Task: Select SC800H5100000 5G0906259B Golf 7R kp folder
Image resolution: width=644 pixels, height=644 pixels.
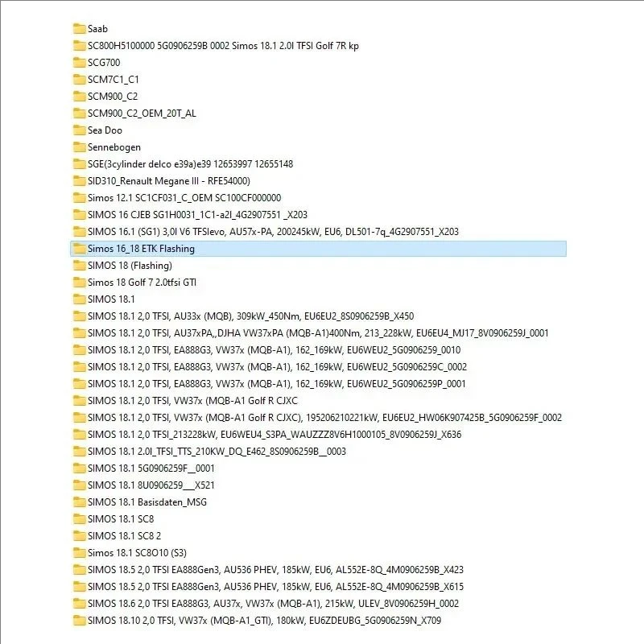Action: [223, 46]
